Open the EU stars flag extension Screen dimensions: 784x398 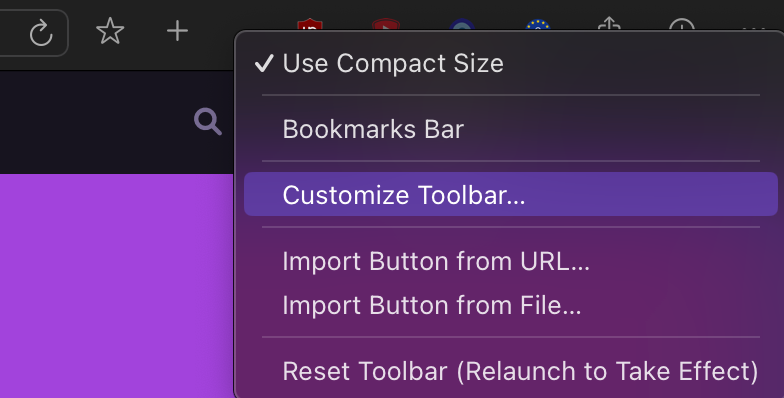(538, 25)
